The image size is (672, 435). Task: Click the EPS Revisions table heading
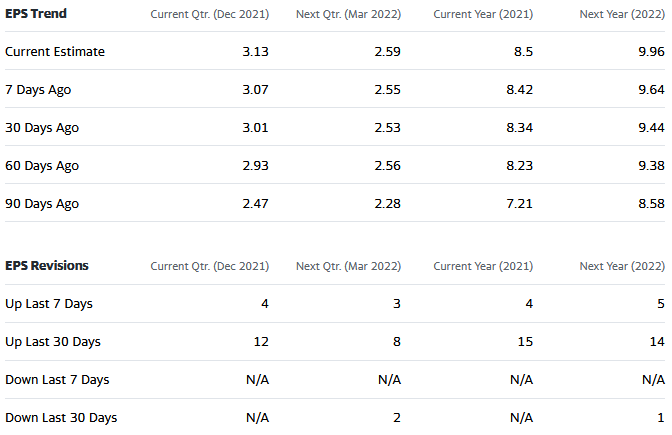tap(47, 266)
